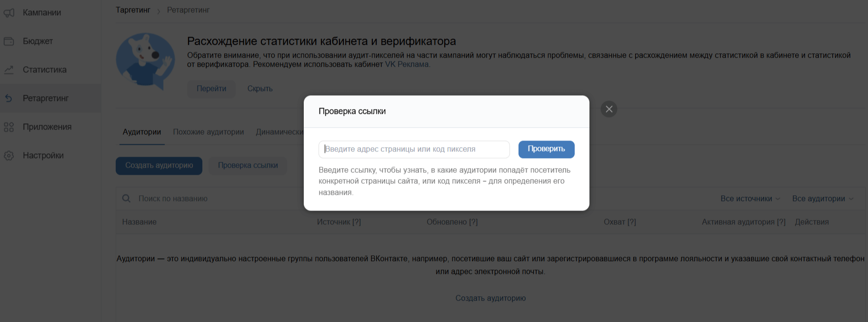Viewport: 868px width, 322px height.
Task: Click the Бюджет wallet icon
Action: [x=9, y=41]
